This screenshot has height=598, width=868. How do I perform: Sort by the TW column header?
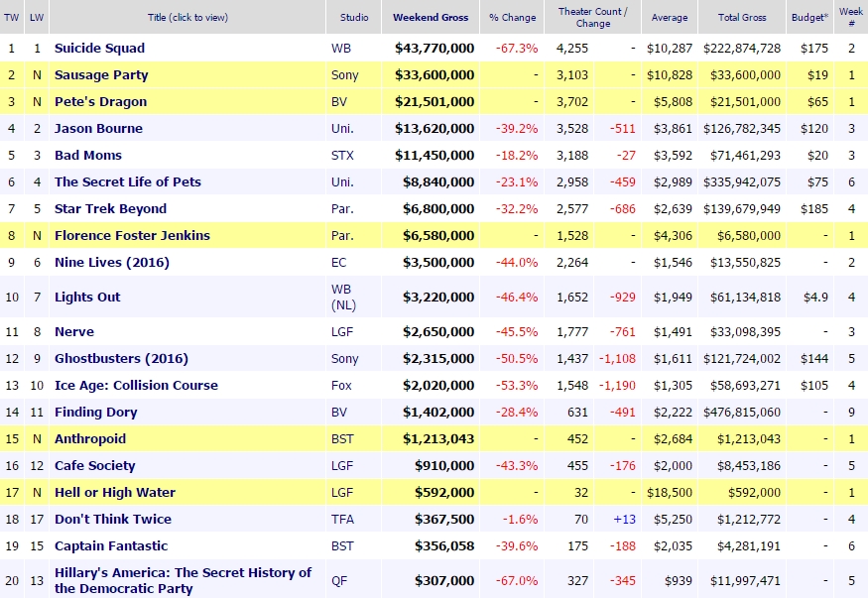[12, 17]
